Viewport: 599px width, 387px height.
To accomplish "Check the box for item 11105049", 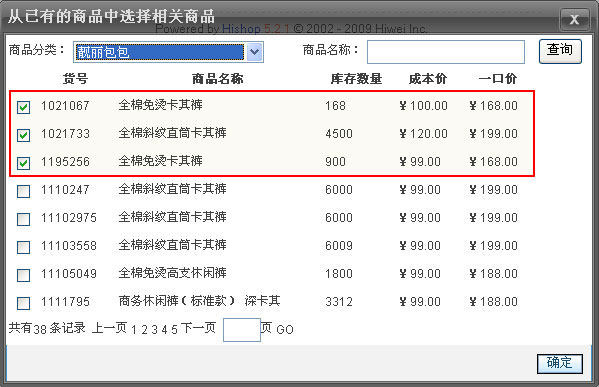I will point(23,275).
